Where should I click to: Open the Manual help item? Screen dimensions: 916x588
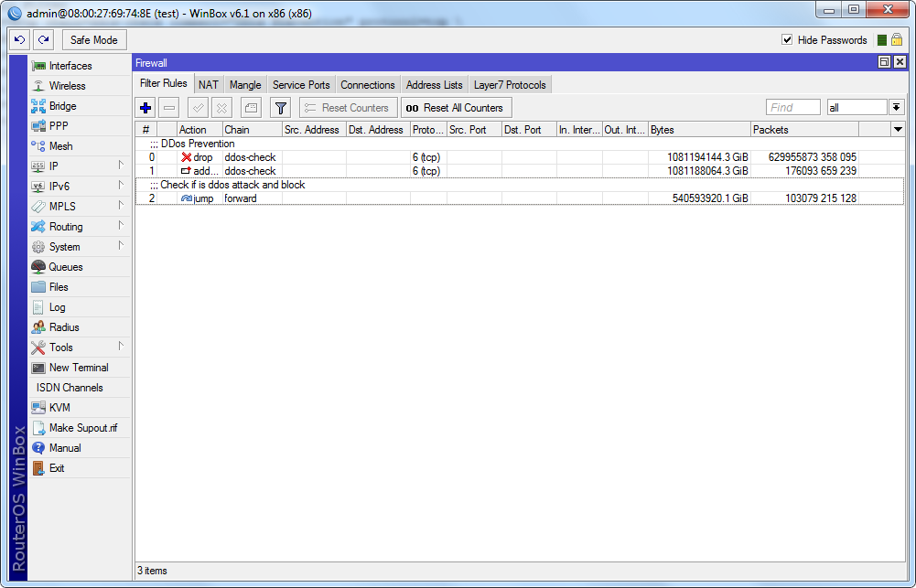click(x=80, y=448)
